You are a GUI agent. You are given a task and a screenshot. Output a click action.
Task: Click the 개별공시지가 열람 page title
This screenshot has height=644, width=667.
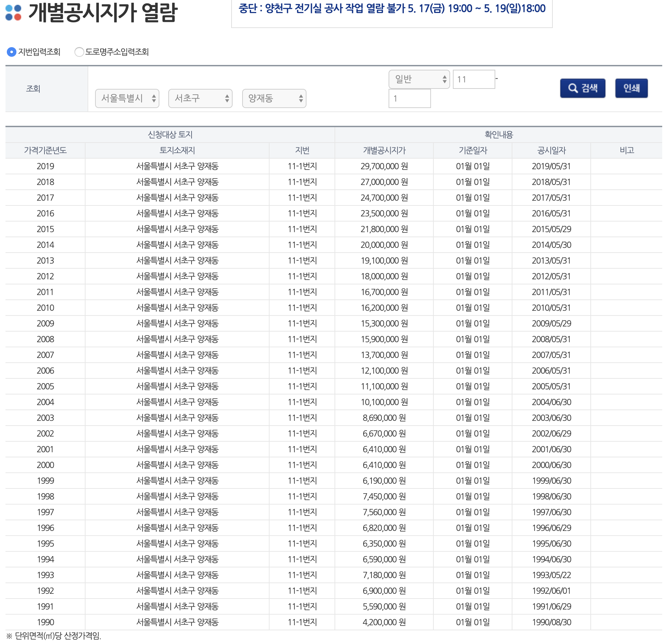pyautogui.click(x=103, y=12)
